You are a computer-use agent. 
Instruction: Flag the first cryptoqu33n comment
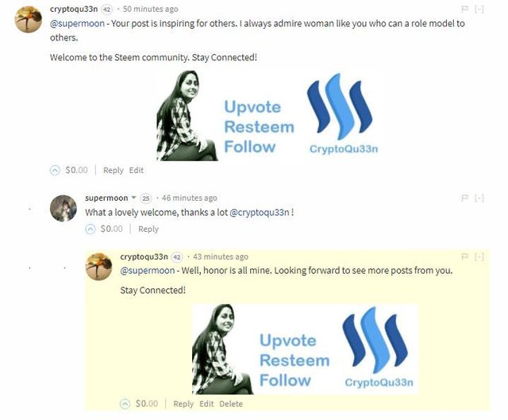465,9
